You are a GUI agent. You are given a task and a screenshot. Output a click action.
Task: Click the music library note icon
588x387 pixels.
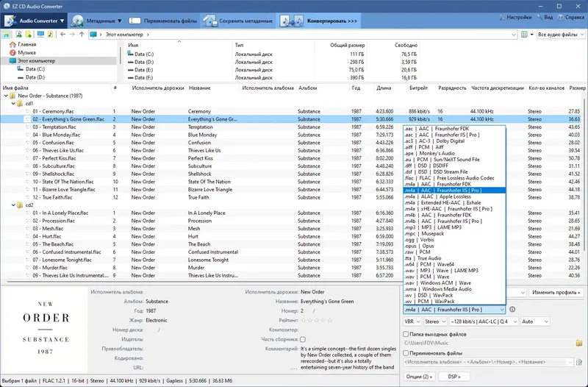(x=50, y=35)
